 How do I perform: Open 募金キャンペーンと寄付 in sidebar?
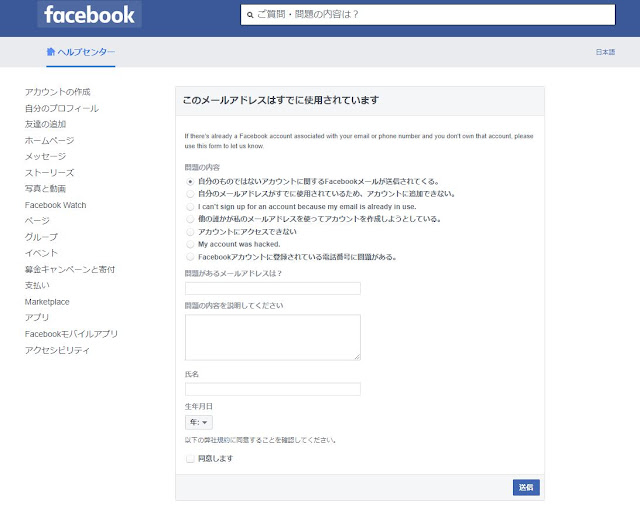point(70,269)
